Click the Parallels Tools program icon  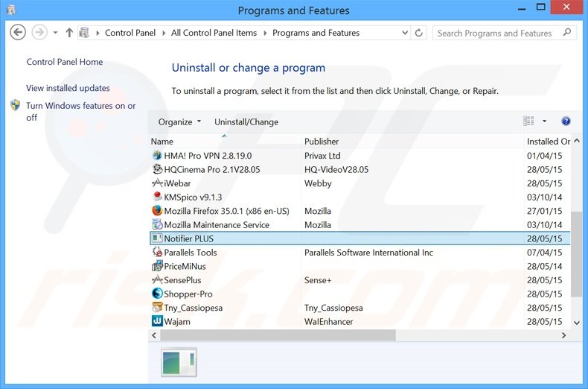point(157,253)
